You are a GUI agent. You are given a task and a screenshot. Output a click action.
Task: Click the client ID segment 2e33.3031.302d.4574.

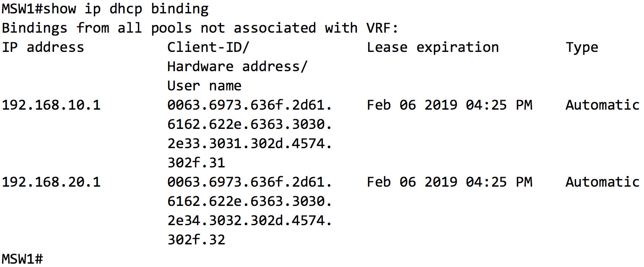249,144
